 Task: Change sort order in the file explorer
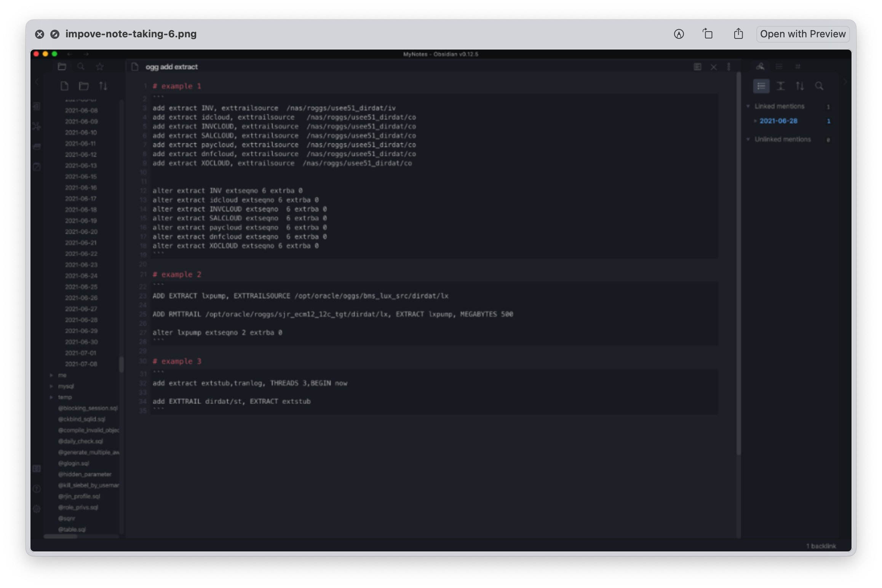click(103, 86)
